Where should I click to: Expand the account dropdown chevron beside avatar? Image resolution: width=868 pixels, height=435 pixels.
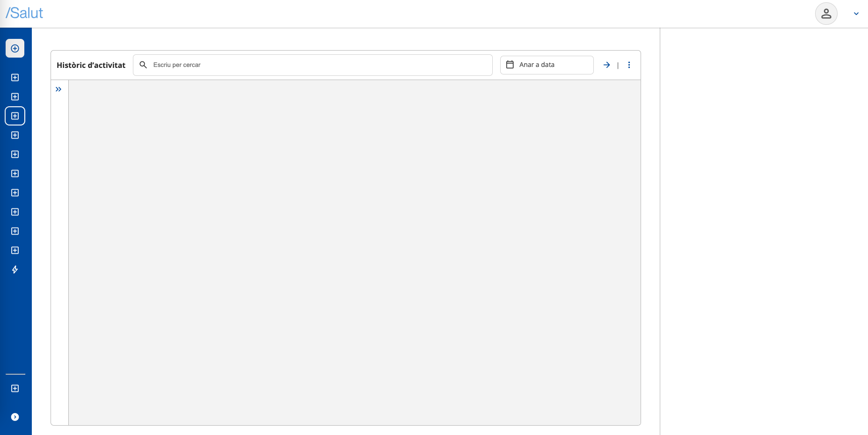[856, 14]
